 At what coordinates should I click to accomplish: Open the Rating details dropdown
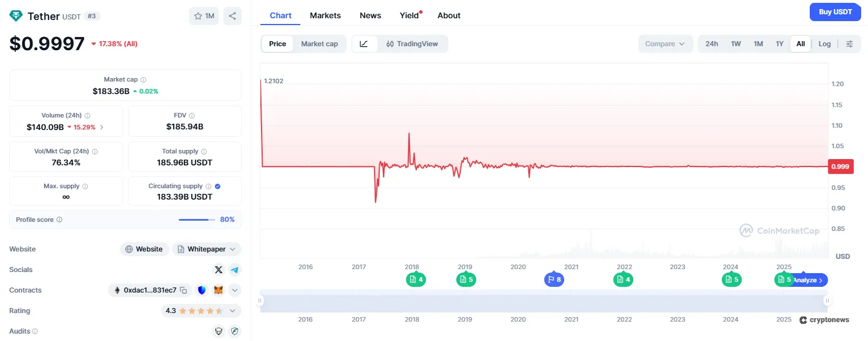232,311
